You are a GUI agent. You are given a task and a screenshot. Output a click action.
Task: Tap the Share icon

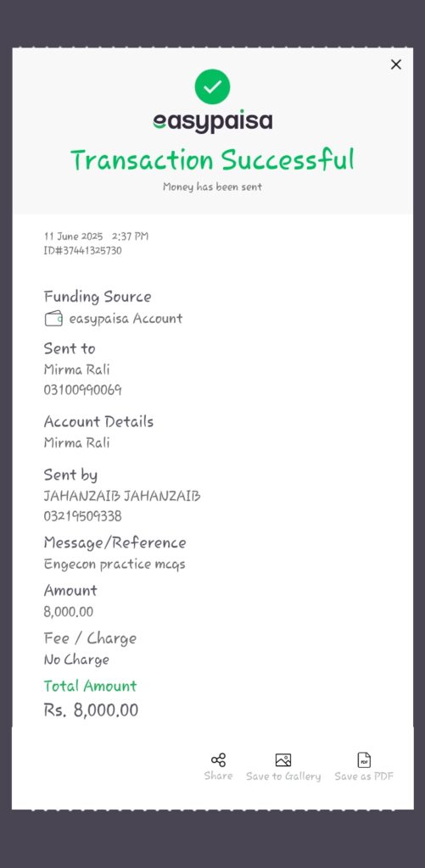point(218,760)
